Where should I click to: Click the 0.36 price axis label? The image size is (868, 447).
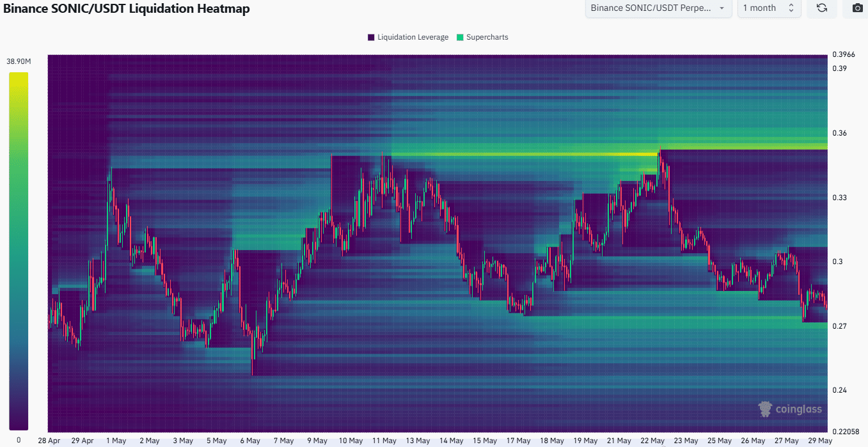click(x=839, y=133)
